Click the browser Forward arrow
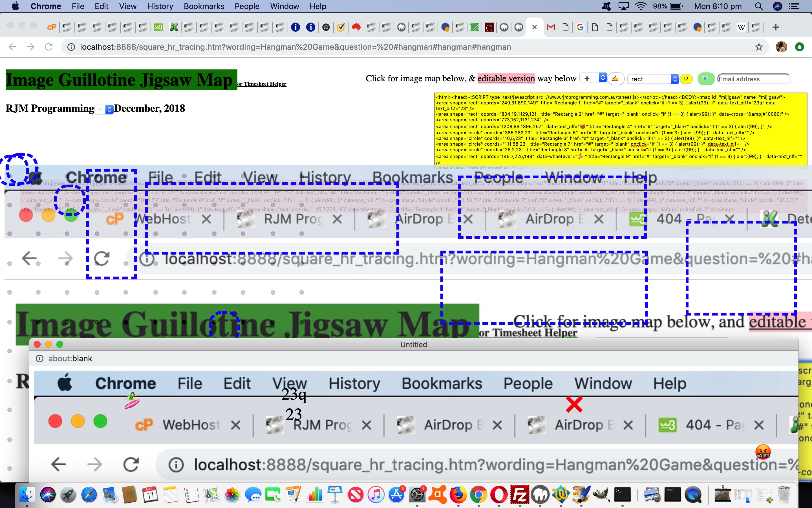The height and width of the screenshot is (508, 812). point(30,47)
